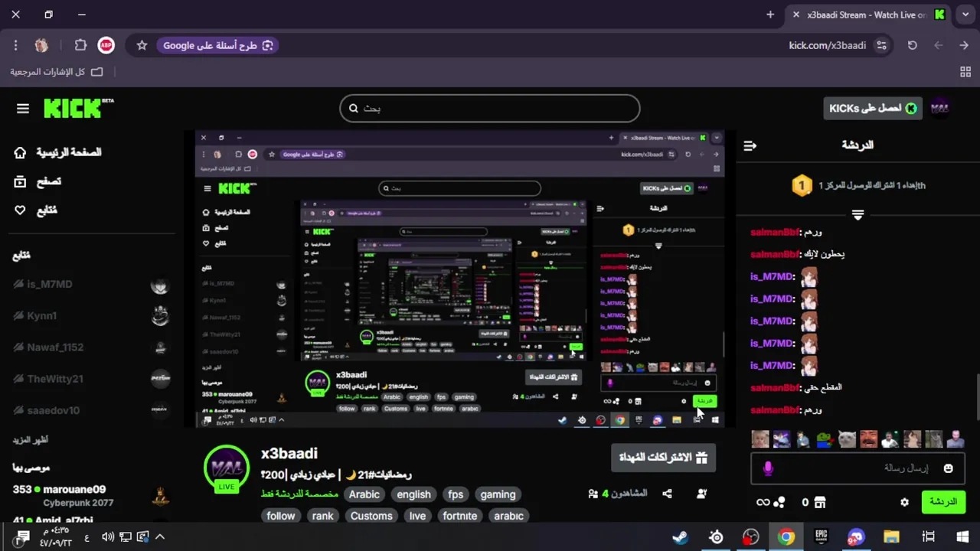Select followed channel is_M7MD
Image resolution: width=980 pixels, height=551 pixels.
click(x=92, y=284)
